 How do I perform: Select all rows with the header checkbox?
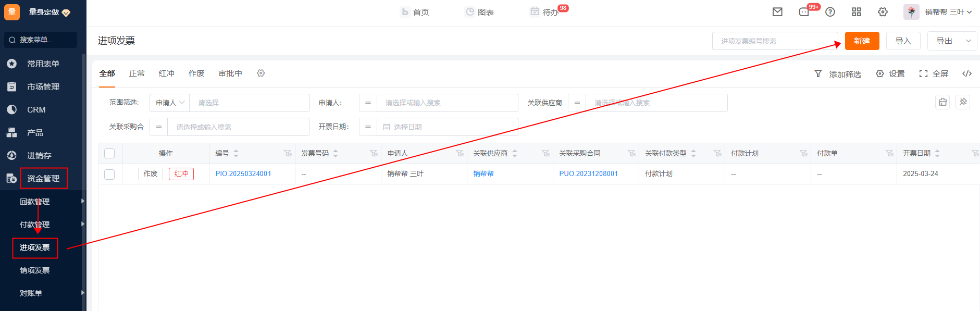point(109,153)
